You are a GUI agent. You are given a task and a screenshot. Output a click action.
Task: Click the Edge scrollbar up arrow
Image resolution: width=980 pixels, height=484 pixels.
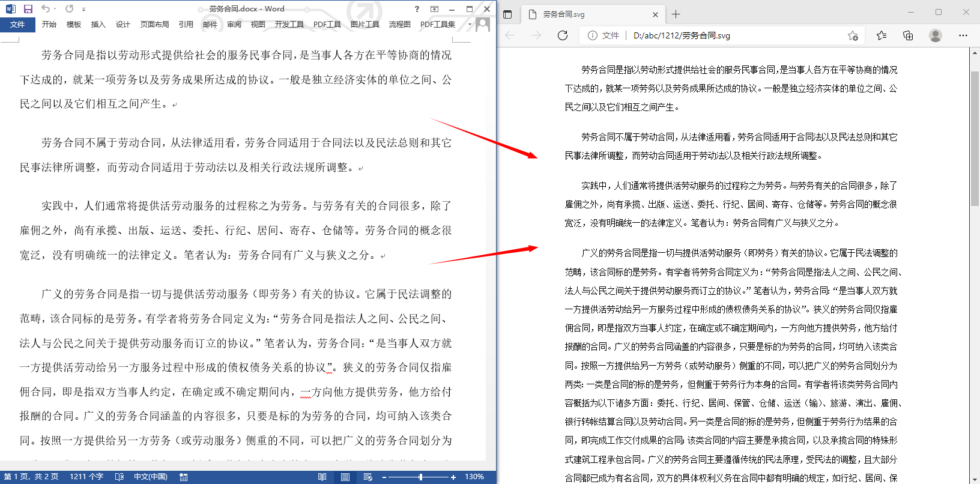click(975, 53)
